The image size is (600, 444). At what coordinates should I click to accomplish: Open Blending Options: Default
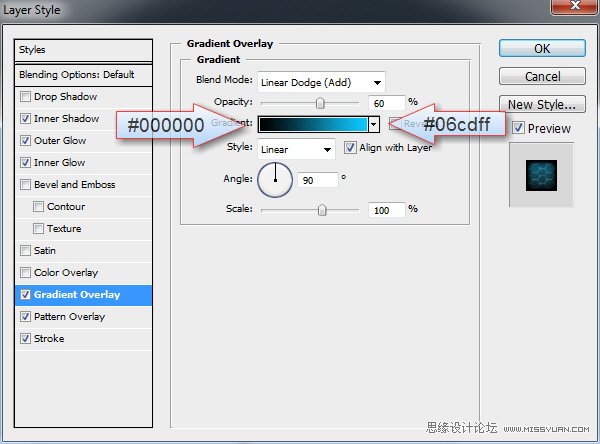tap(83, 75)
